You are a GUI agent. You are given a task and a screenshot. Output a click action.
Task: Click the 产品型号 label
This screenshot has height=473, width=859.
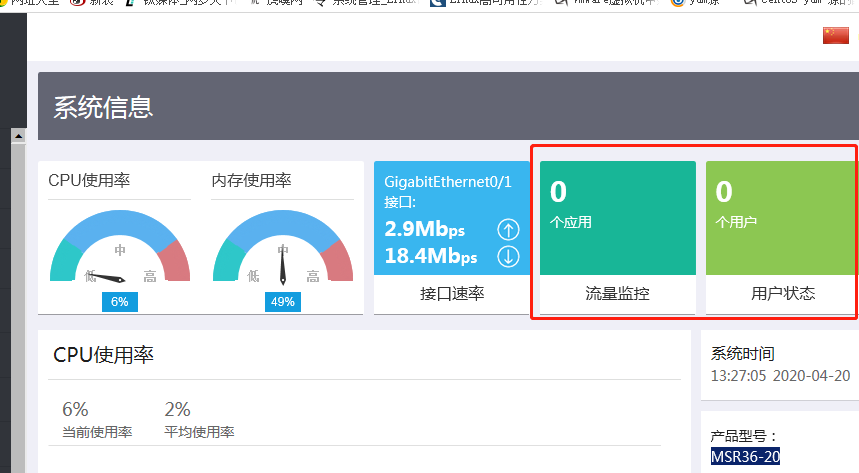pos(744,436)
